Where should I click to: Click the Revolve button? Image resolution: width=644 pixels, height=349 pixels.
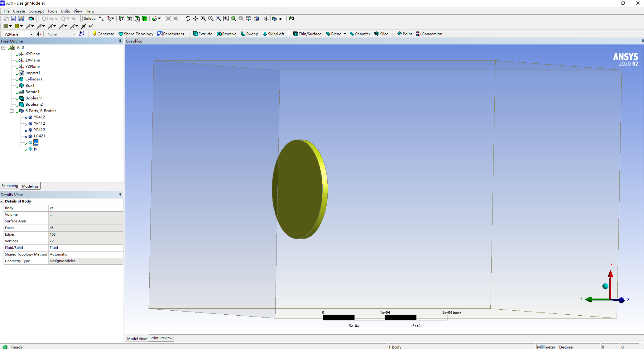coord(226,34)
